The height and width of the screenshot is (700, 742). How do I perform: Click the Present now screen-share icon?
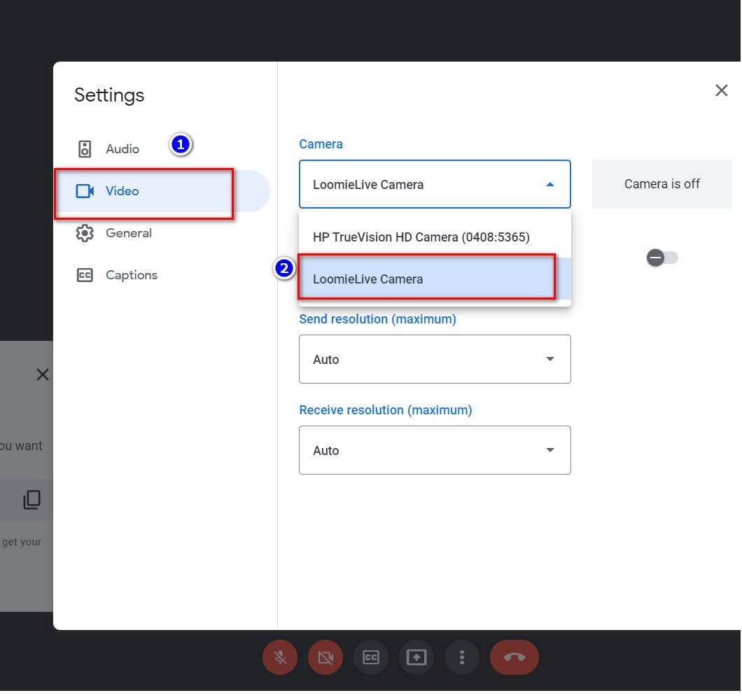pos(416,657)
